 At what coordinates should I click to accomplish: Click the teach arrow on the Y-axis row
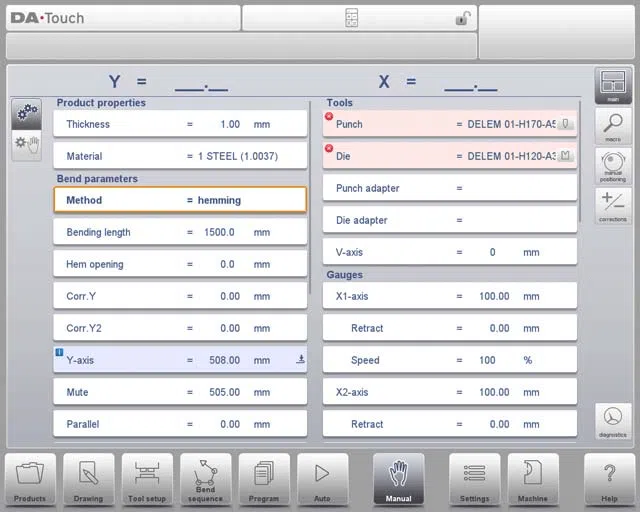coord(300,359)
